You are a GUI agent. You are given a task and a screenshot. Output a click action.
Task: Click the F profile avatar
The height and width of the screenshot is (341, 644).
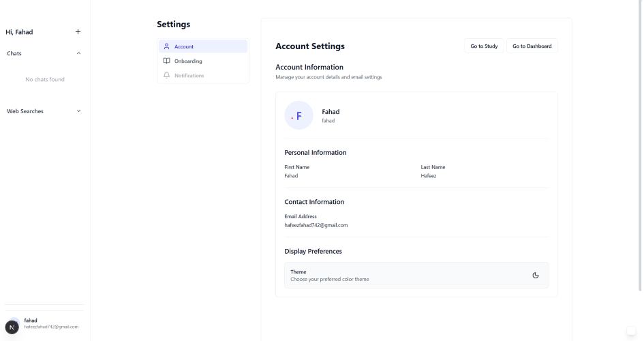click(298, 115)
